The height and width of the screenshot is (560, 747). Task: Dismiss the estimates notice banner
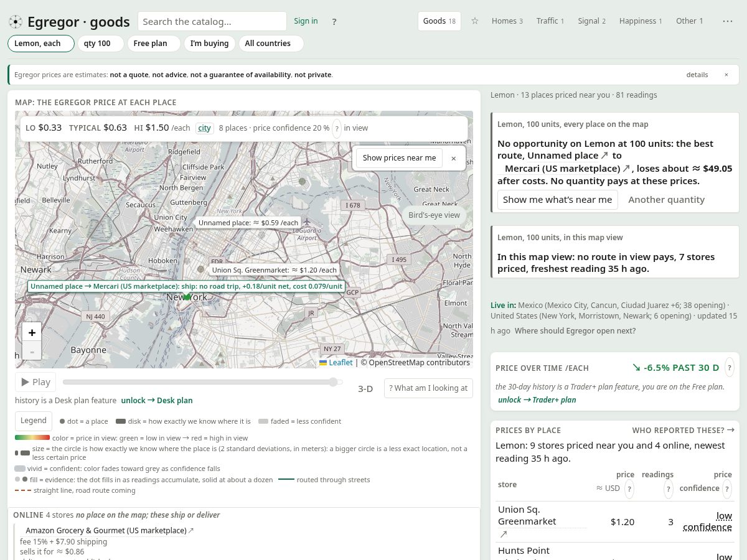[726, 75]
